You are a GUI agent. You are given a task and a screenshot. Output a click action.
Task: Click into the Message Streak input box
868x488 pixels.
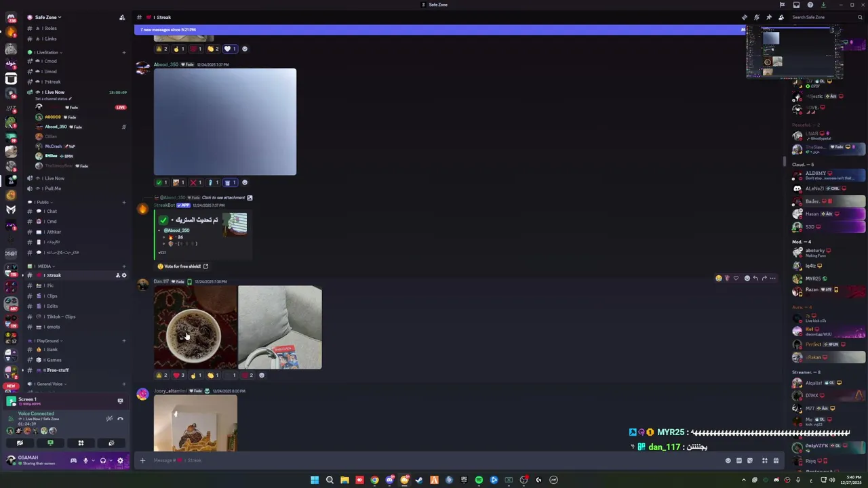click(x=434, y=461)
